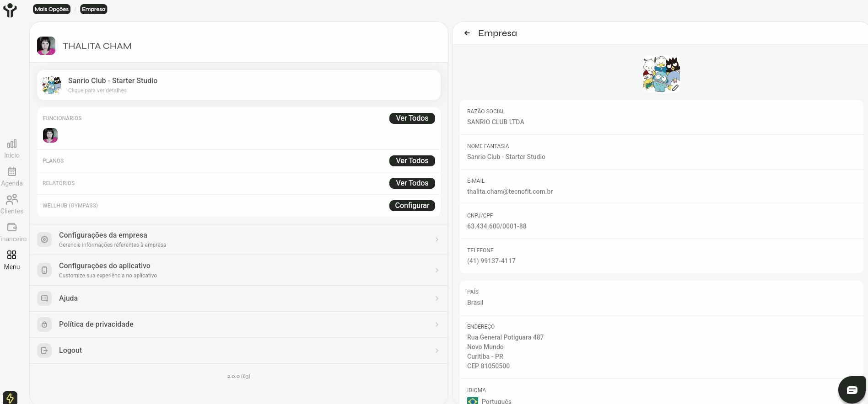The width and height of the screenshot is (868, 404).
Task: Click Nome Fantasia value Sanrio Club - Starter Studio
Action: tap(506, 157)
